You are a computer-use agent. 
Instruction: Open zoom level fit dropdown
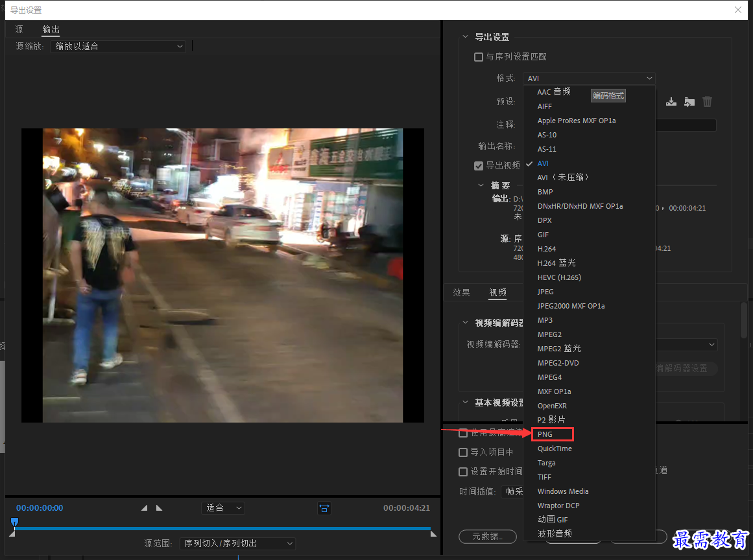pos(223,507)
